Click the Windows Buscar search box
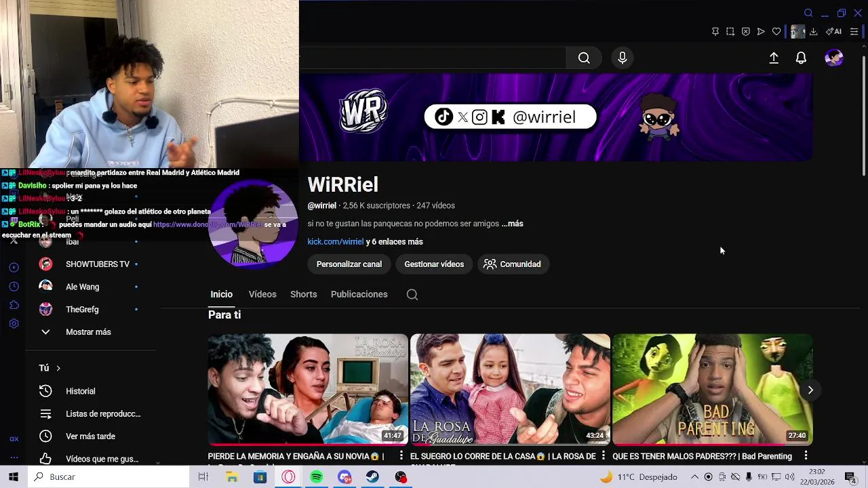868x488 pixels. point(108,477)
